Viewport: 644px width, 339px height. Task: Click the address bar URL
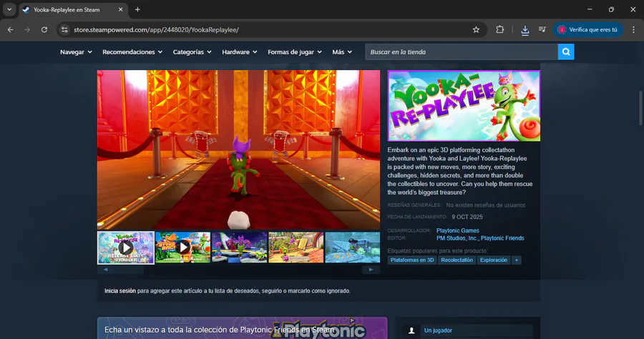pos(156,29)
